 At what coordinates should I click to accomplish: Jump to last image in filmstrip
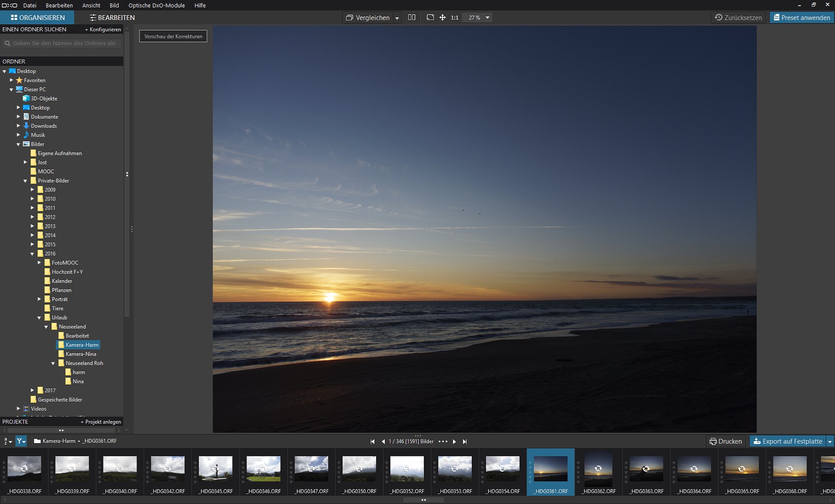click(x=465, y=441)
